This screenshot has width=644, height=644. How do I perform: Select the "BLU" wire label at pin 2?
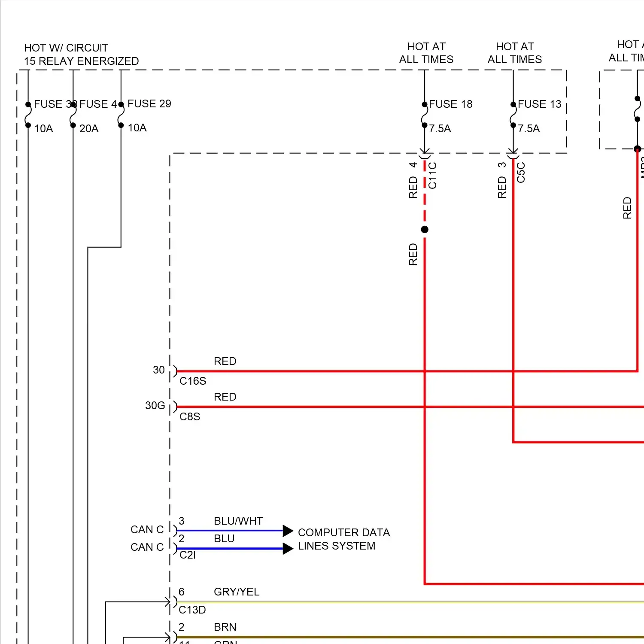pos(224,538)
